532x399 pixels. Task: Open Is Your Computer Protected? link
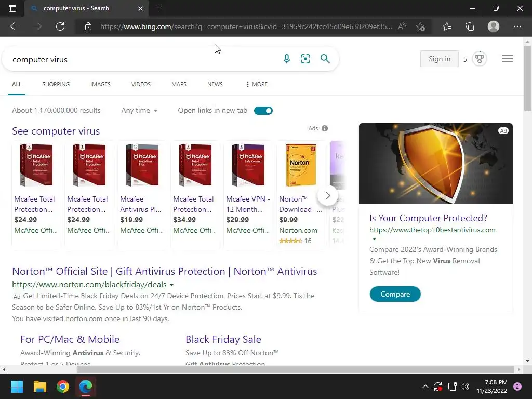pos(429,218)
